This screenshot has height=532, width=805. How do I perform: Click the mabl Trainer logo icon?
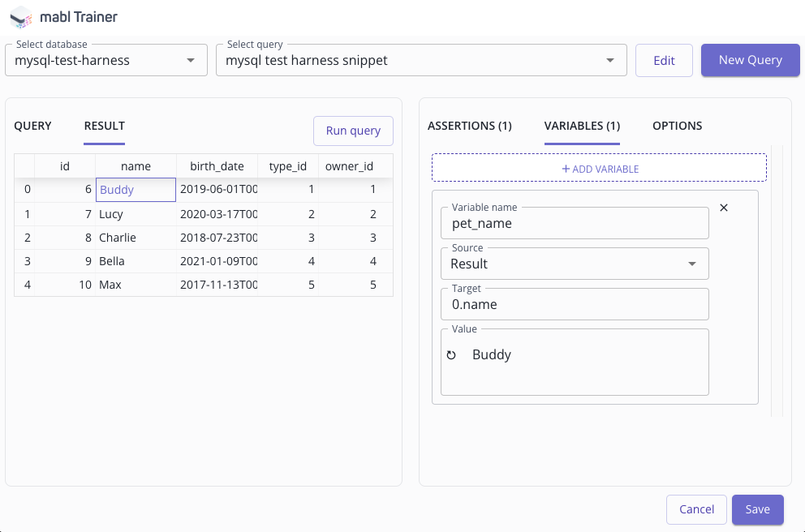click(20, 16)
